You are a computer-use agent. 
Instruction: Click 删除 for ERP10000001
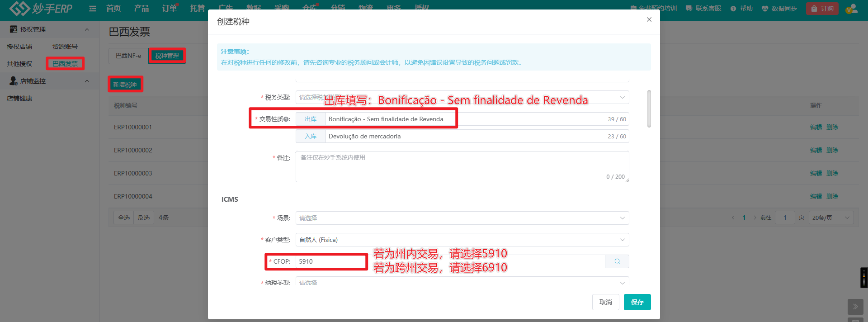click(832, 127)
